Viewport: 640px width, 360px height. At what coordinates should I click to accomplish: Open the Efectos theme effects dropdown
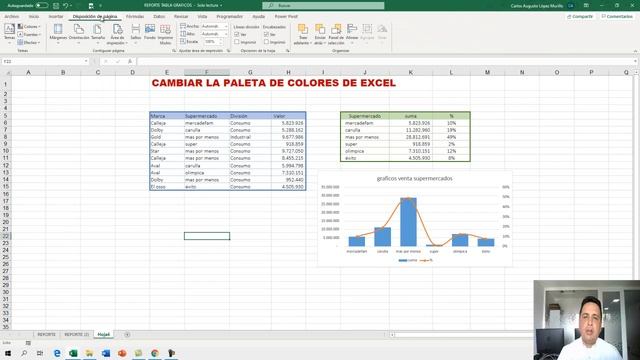click(29, 42)
